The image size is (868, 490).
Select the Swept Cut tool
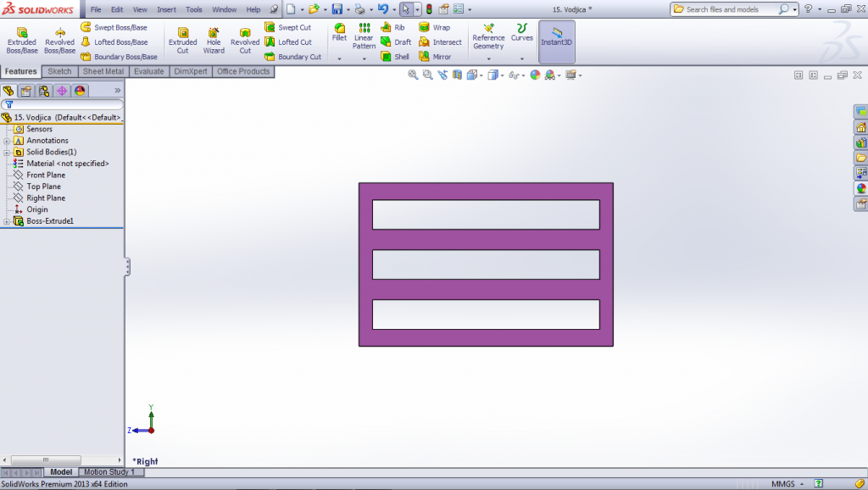[288, 27]
